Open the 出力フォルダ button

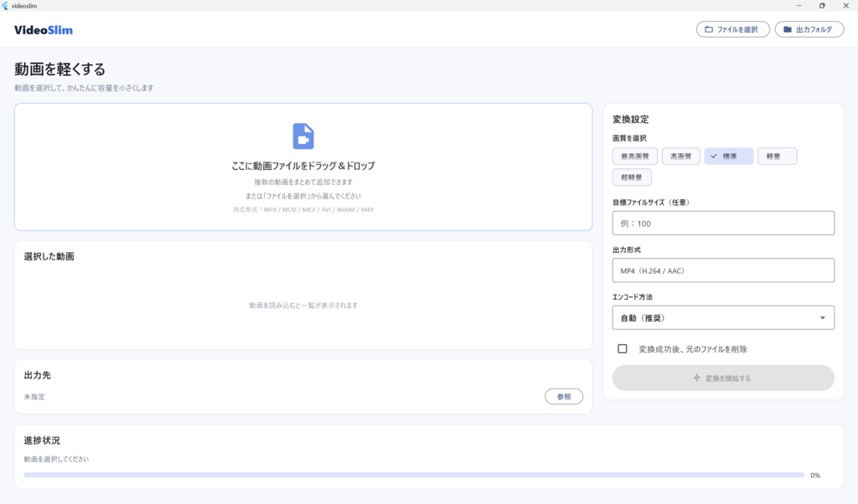tap(809, 29)
